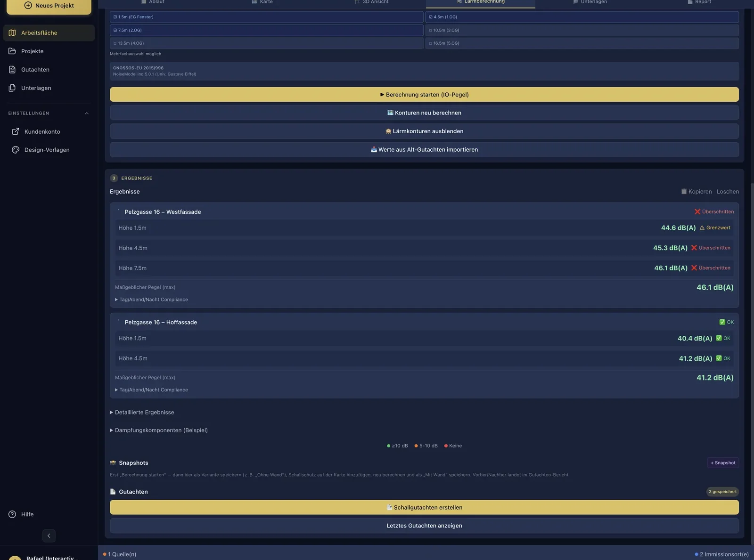Open Kundenkonto external link icon

[x=16, y=131]
